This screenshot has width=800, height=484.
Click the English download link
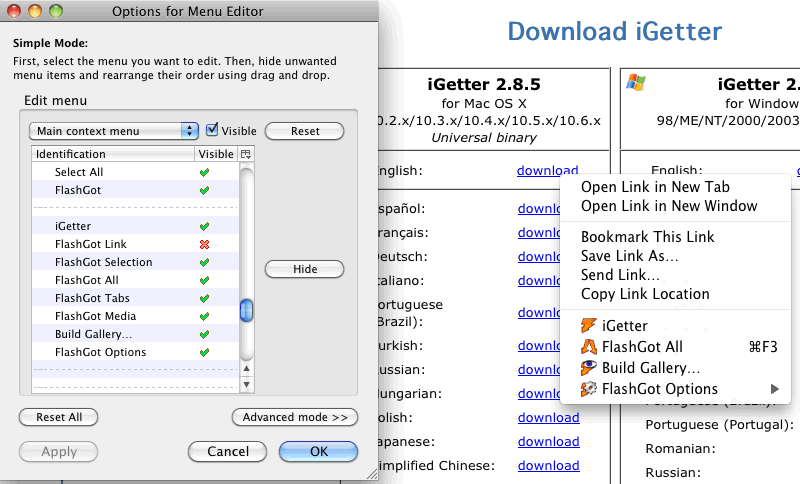click(547, 170)
